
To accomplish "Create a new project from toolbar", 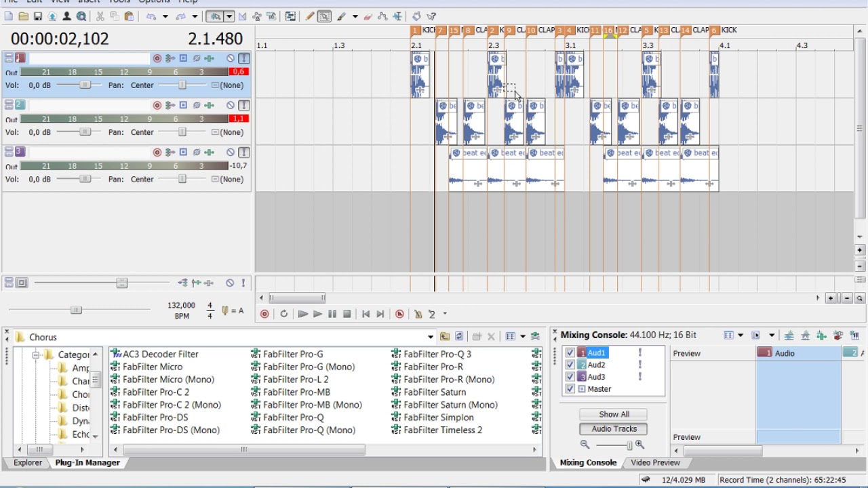I will (x=9, y=16).
